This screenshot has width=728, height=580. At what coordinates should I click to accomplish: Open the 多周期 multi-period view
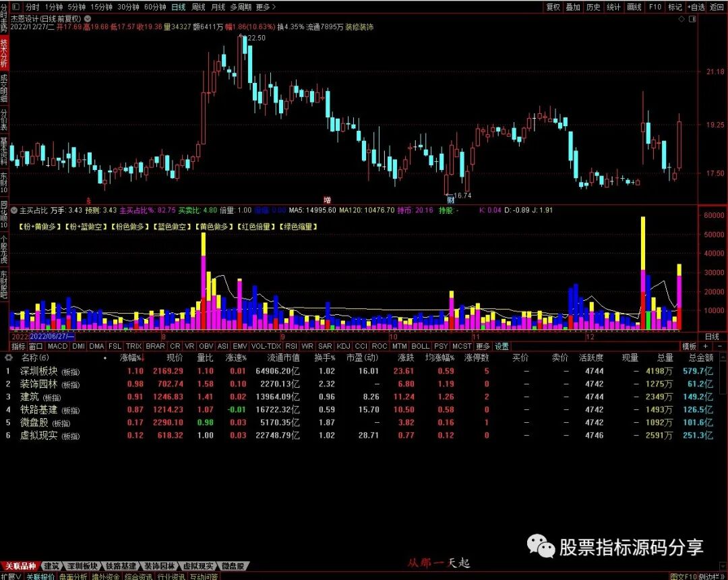click(241, 7)
